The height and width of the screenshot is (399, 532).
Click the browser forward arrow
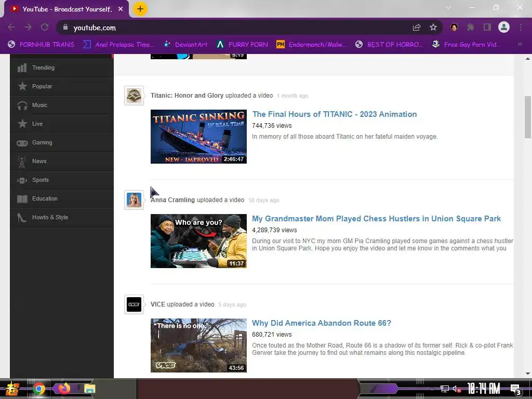[x=28, y=27]
